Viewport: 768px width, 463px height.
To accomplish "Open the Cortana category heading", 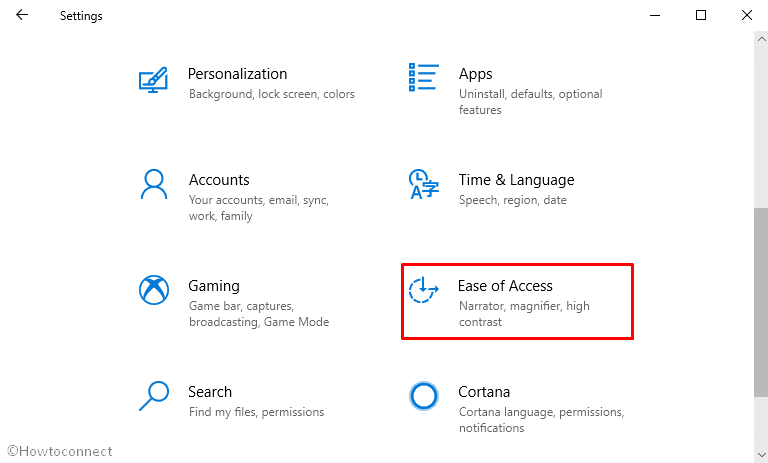I will 484,391.
